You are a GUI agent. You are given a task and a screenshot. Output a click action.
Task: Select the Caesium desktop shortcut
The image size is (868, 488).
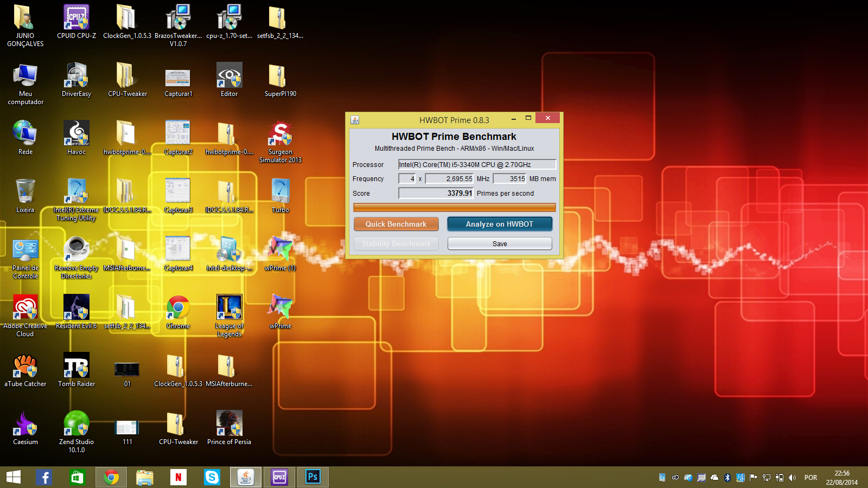[25, 428]
